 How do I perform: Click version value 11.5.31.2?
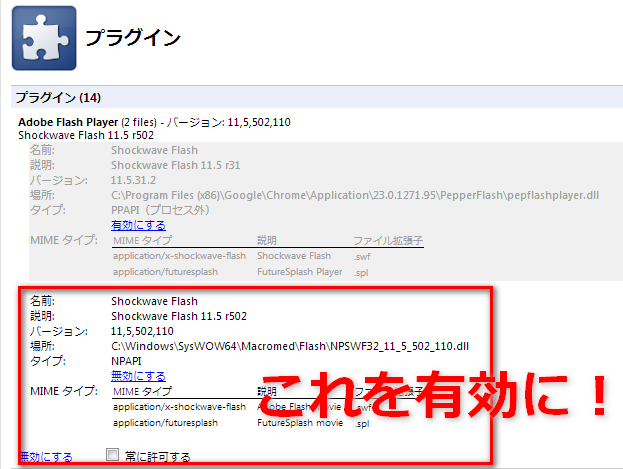[x=133, y=180]
